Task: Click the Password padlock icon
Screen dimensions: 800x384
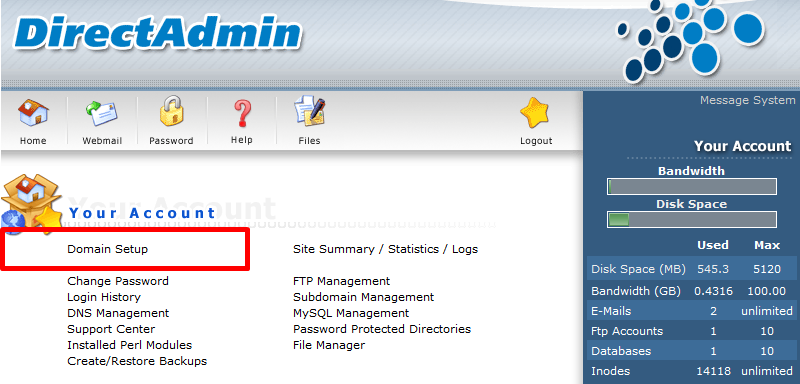Action: tap(171, 112)
